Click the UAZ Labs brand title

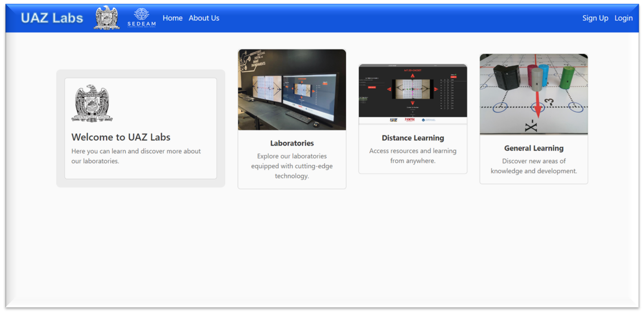[52, 18]
